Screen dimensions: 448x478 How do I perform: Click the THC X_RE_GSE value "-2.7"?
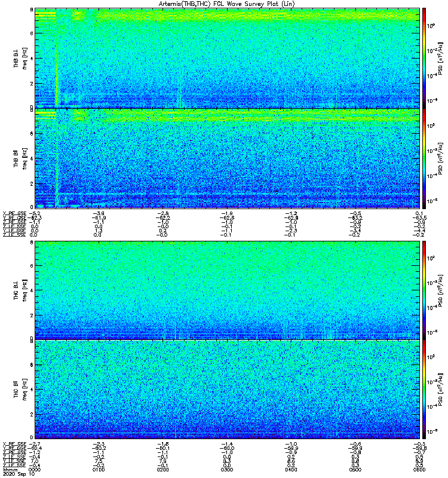35,444
